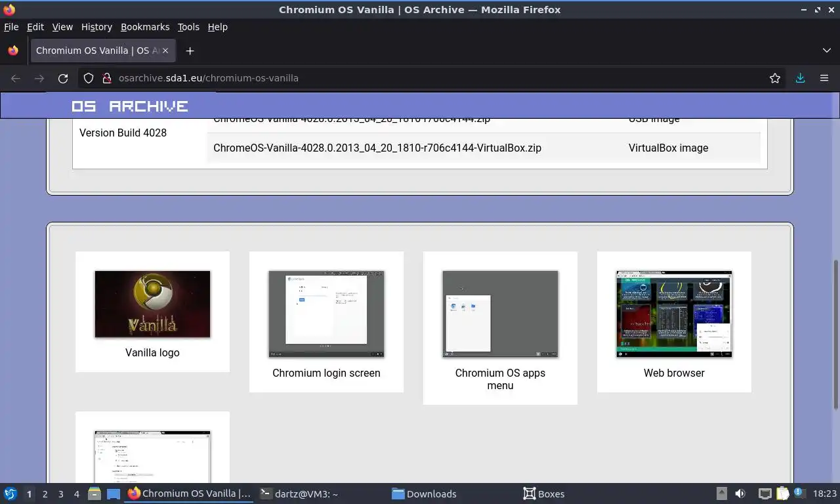This screenshot has width=840, height=504.
Task: Open the Chromium OS apps menu thumbnail
Action: (500, 314)
